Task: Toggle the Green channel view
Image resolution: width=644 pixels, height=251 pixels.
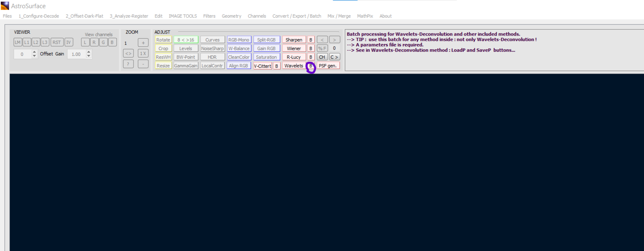Action: coord(103,42)
